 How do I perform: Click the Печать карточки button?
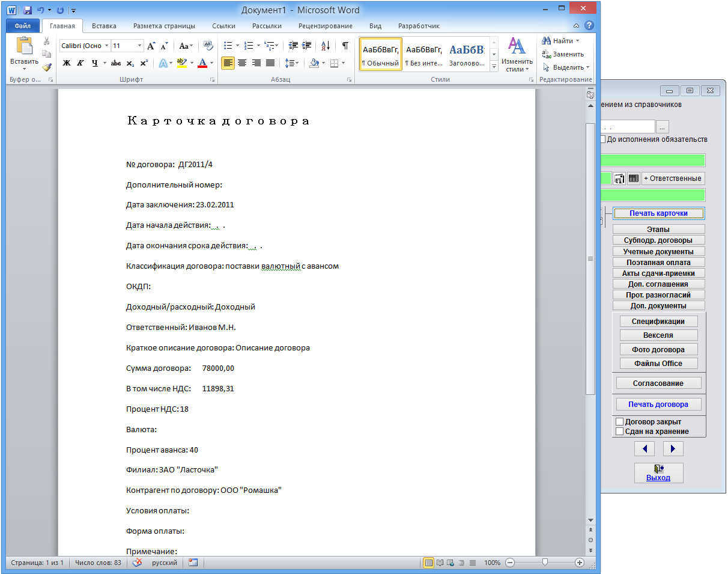pos(658,213)
